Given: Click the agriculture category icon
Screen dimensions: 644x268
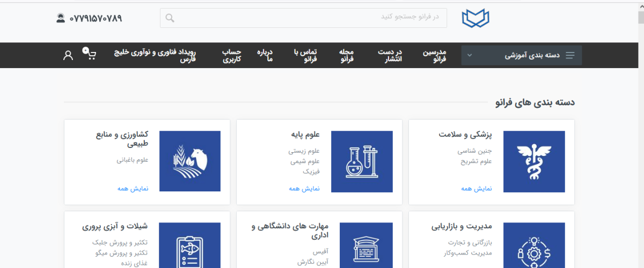Looking at the screenshot, I should point(190,161).
